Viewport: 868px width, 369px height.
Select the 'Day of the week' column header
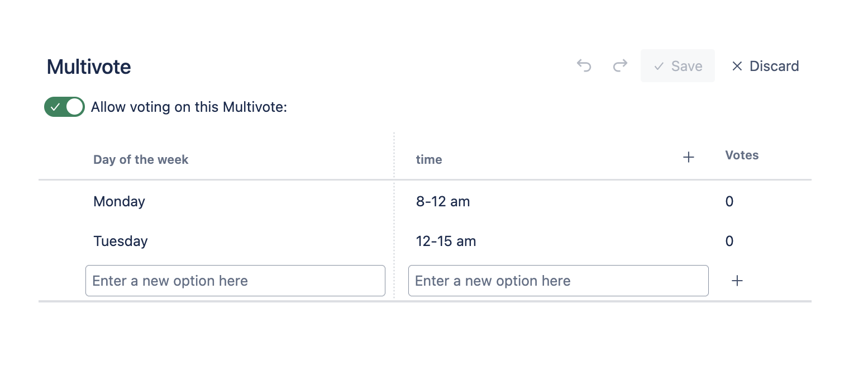coord(141,160)
